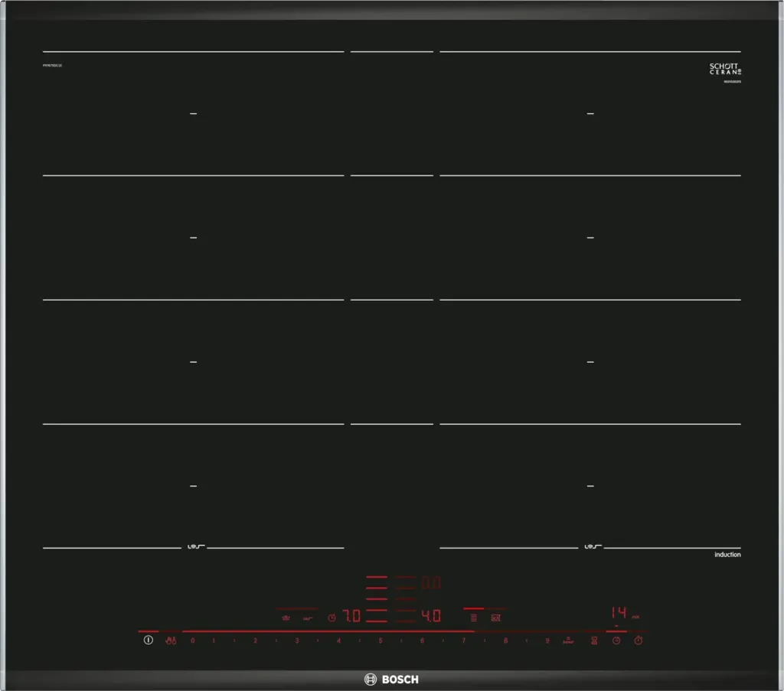
Task: Select power level 6 on the scale
Action: tap(422, 640)
